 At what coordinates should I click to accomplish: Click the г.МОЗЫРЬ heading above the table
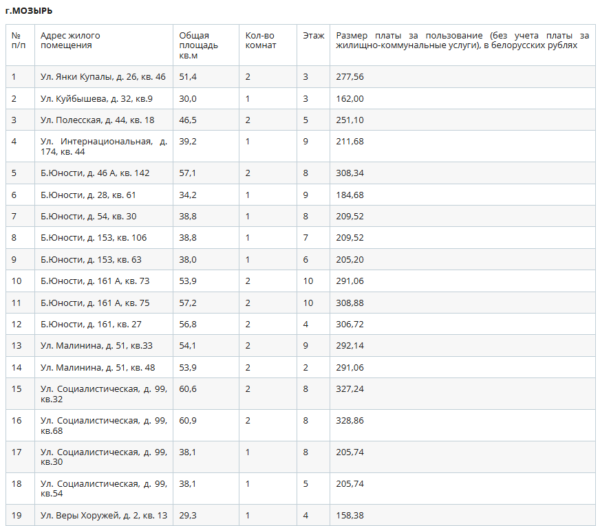[x=32, y=9]
